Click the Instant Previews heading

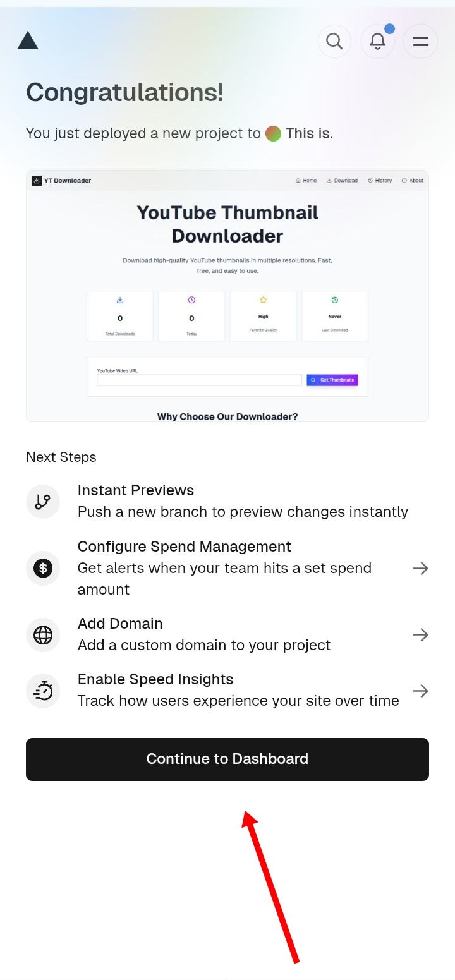pos(136,490)
